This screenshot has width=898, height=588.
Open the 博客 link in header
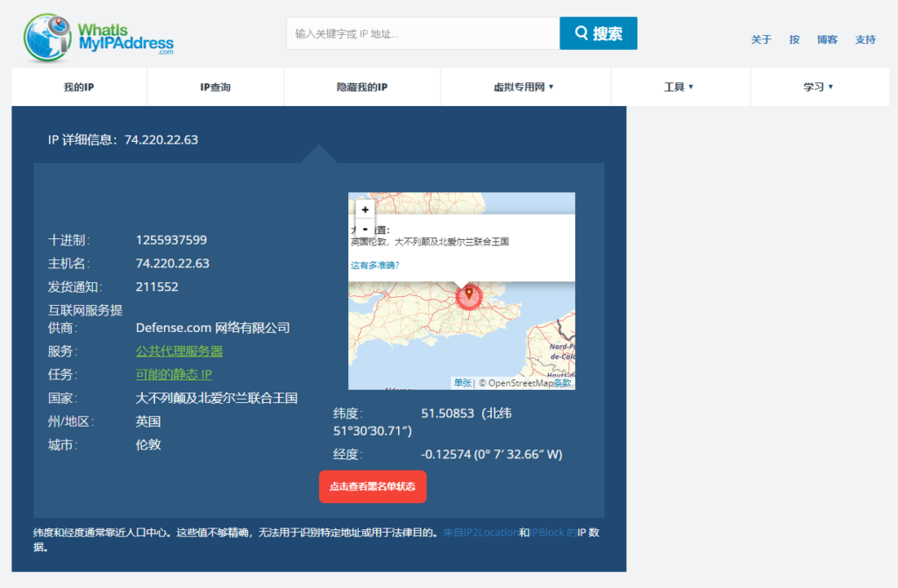pyautogui.click(x=827, y=39)
